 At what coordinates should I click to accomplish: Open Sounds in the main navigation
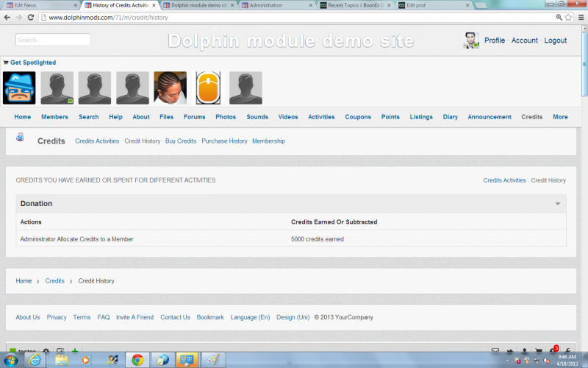click(257, 117)
